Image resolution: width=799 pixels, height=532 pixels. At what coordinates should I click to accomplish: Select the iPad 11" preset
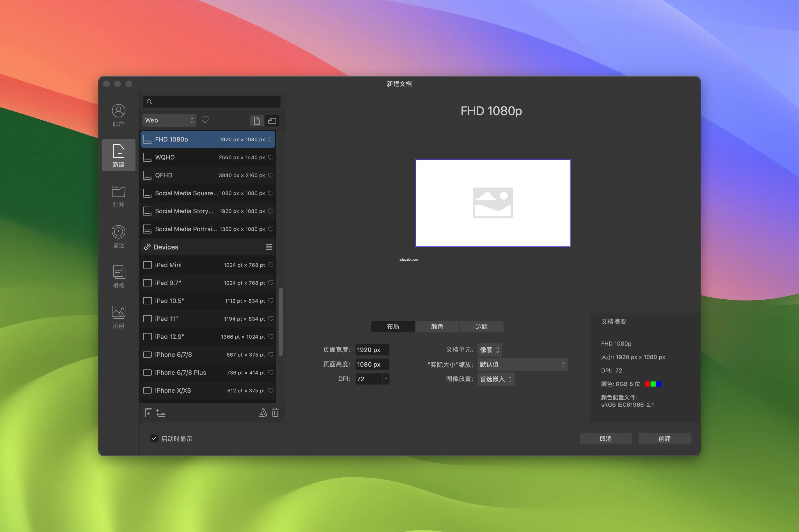pyautogui.click(x=208, y=319)
